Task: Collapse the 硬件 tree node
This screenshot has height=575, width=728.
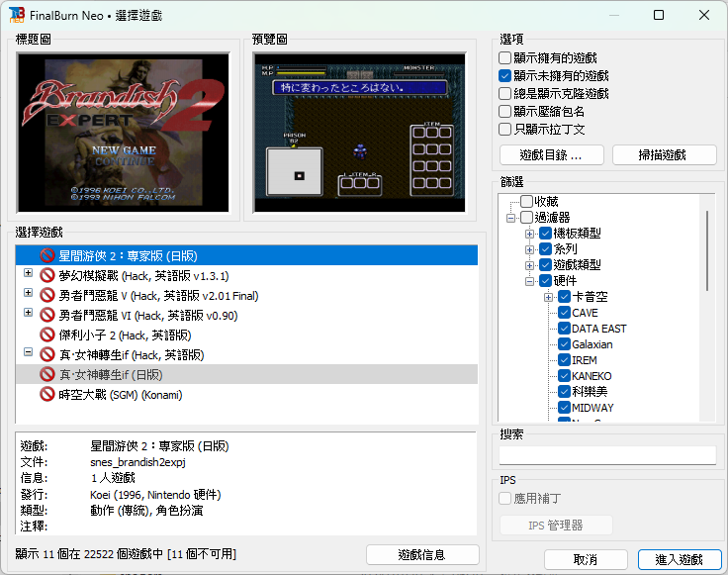Action: click(529, 281)
